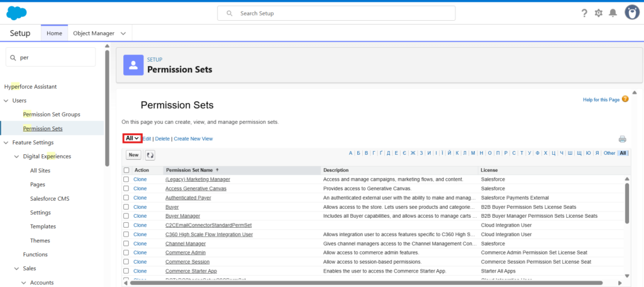Click the New button
Image resolution: width=644 pixels, height=287 pixels.
point(133,155)
